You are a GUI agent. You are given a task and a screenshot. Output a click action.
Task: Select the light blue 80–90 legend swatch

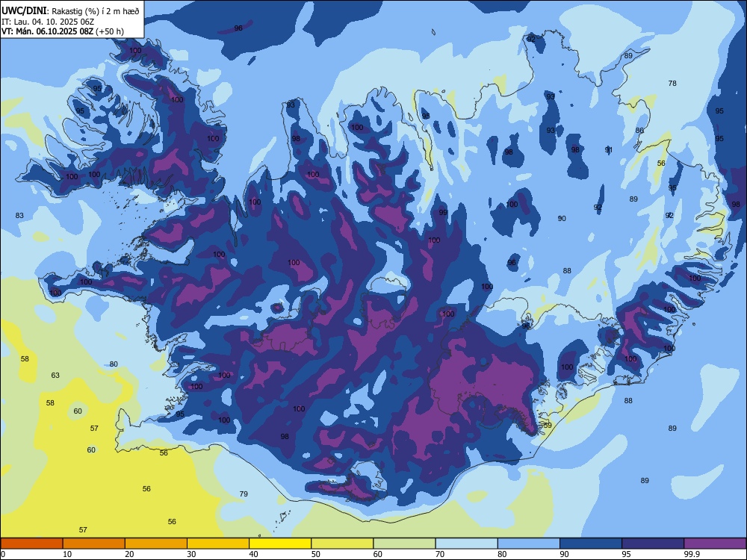(x=529, y=544)
